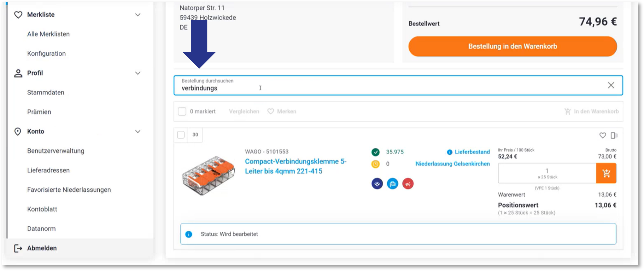
Task: Click the heart icon on product card
Action: click(603, 135)
